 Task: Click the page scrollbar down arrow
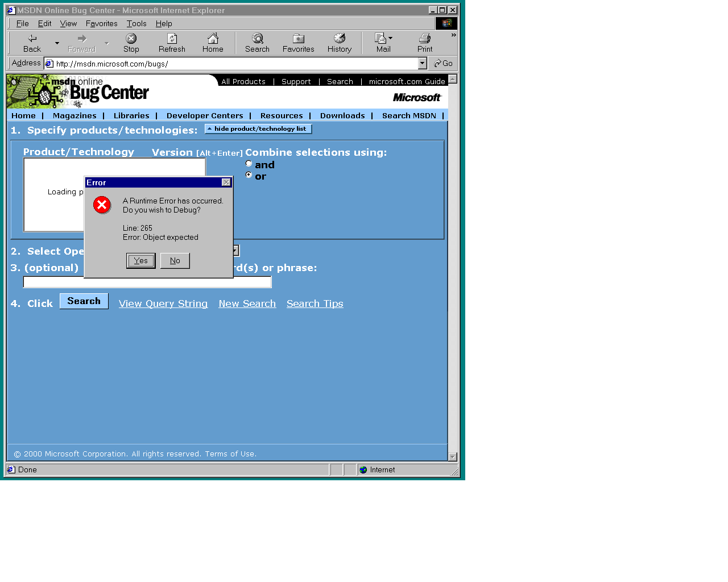tap(453, 456)
